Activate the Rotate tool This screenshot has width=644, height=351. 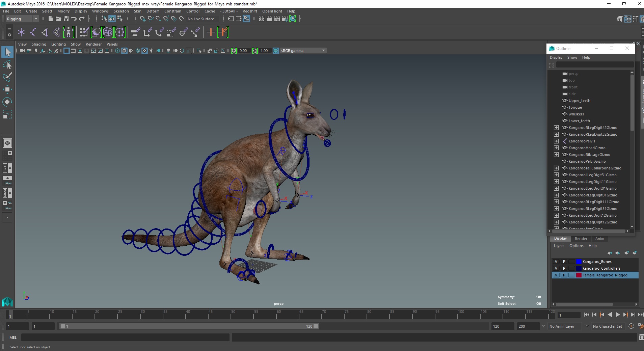(x=7, y=102)
